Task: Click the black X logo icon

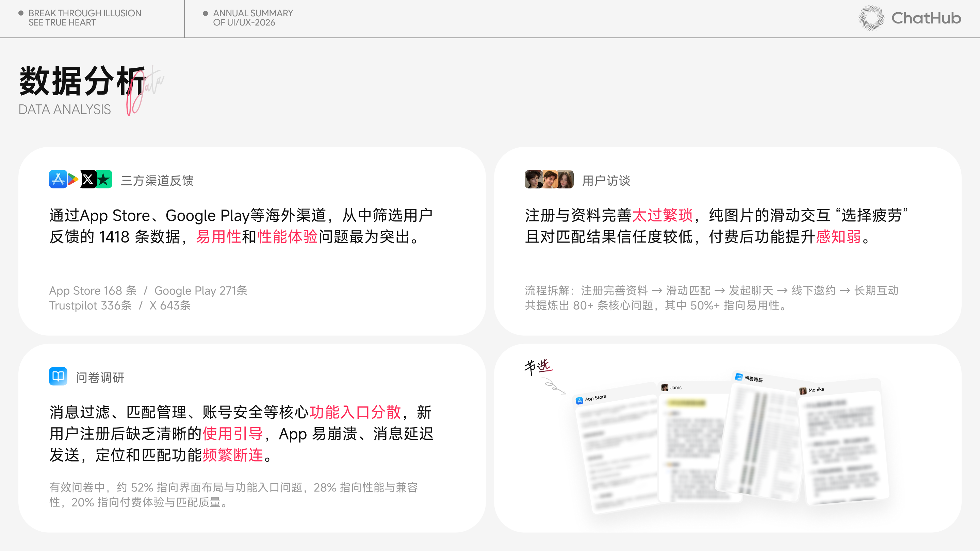Action: coord(88,179)
